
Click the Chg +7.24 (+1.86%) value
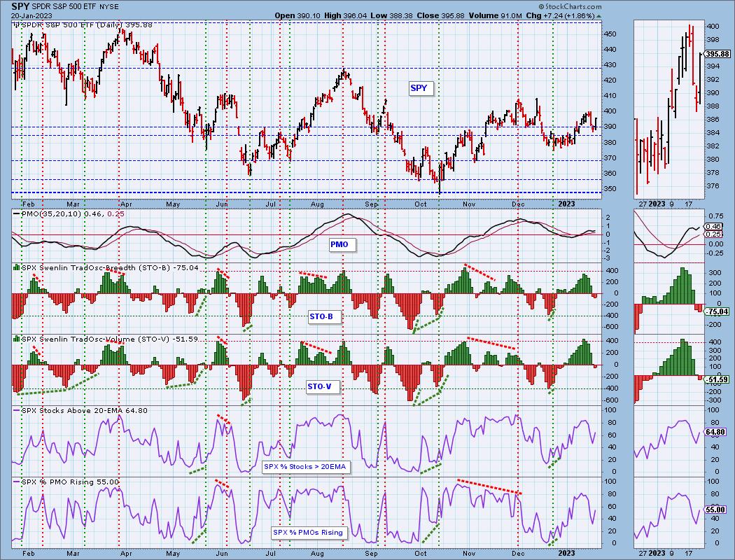click(x=561, y=15)
